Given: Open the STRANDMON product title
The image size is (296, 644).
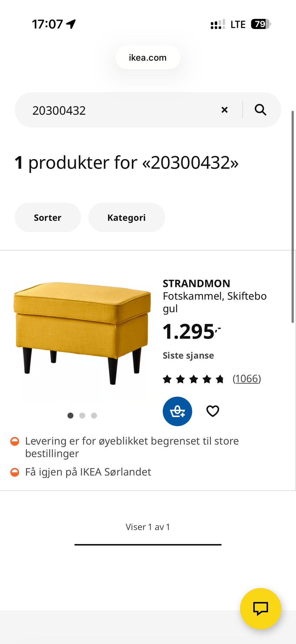Looking at the screenshot, I should coord(196,283).
